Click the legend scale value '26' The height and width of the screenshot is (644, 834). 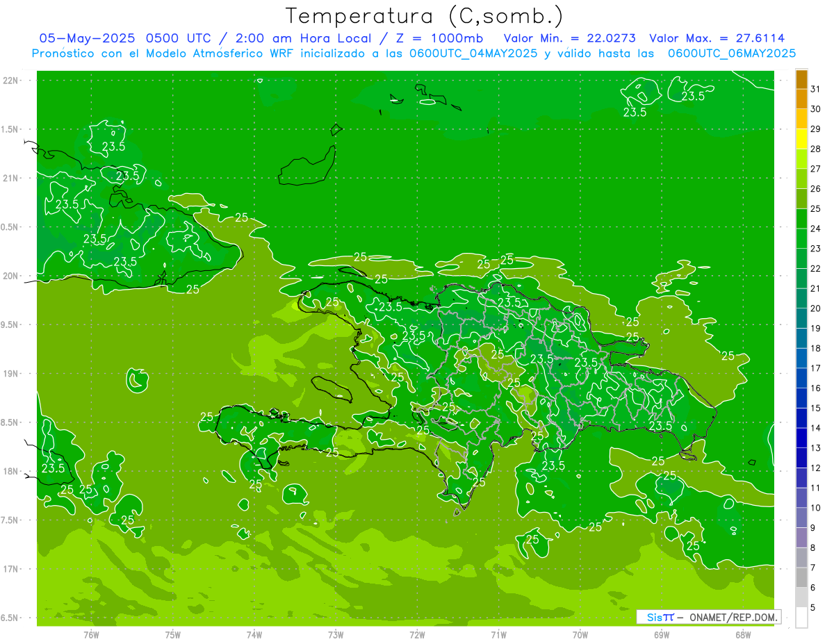pyautogui.click(x=816, y=188)
